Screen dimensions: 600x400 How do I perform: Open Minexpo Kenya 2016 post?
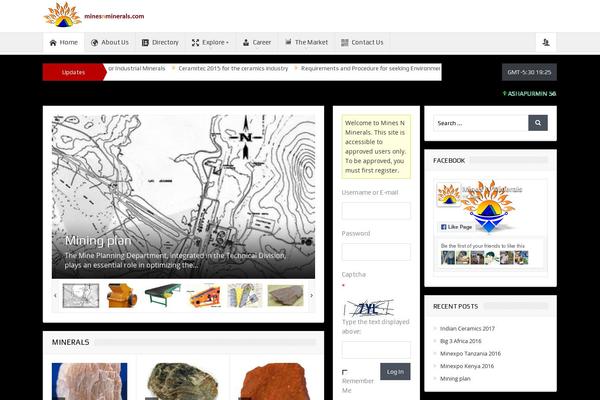click(x=467, y=366)
